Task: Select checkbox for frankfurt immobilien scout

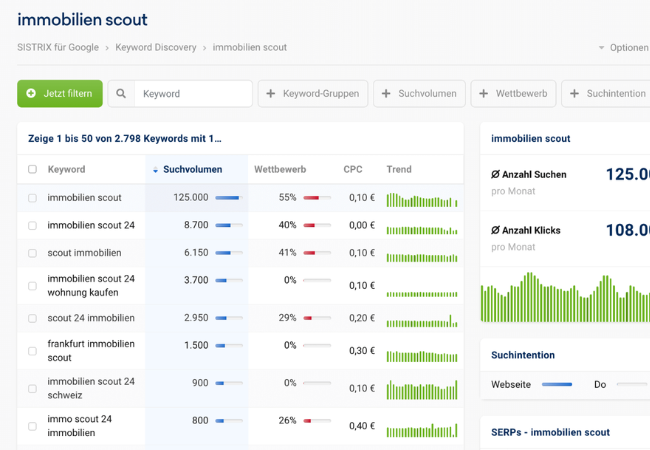Action: point(32,351)
